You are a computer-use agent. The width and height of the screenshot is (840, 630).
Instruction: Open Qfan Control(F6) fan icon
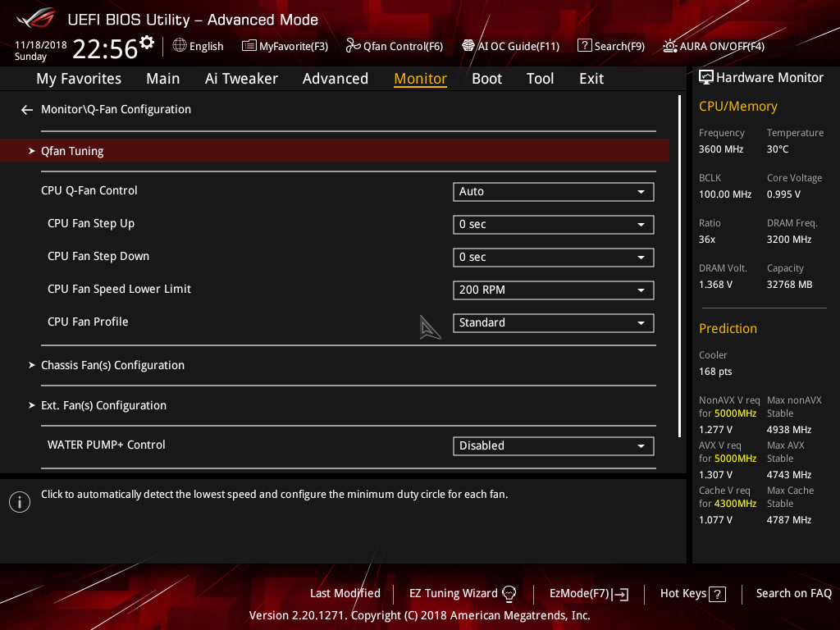353,46
